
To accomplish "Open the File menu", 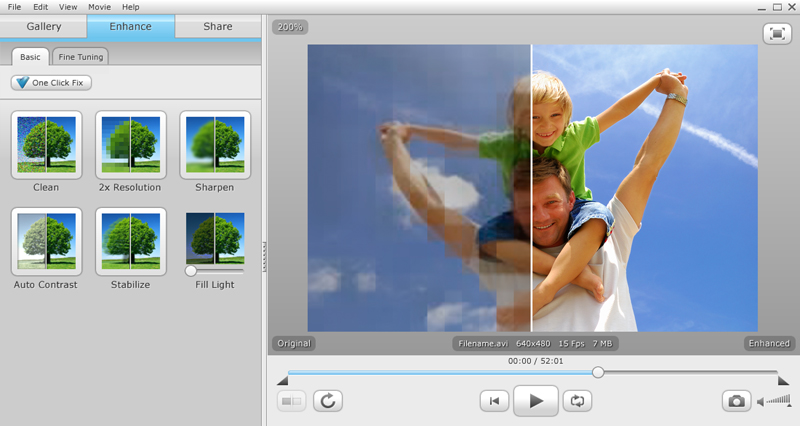I will pos(14,7).
